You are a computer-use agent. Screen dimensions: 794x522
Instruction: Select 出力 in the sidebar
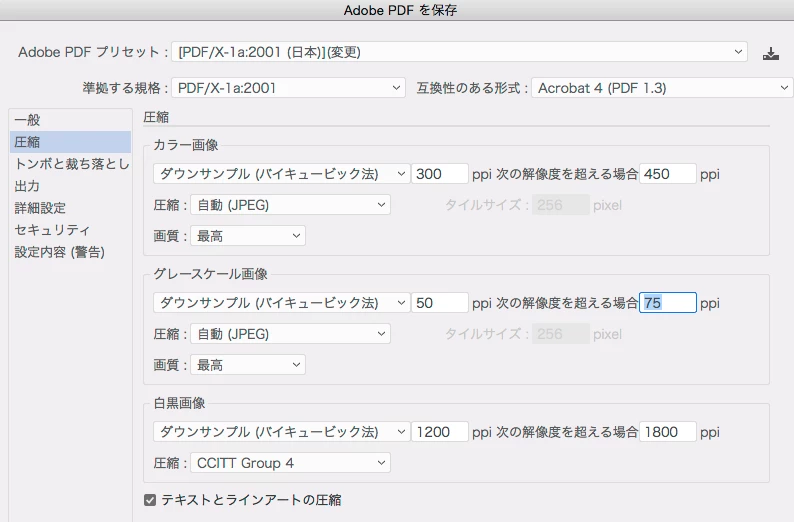[x=70, y=186]
